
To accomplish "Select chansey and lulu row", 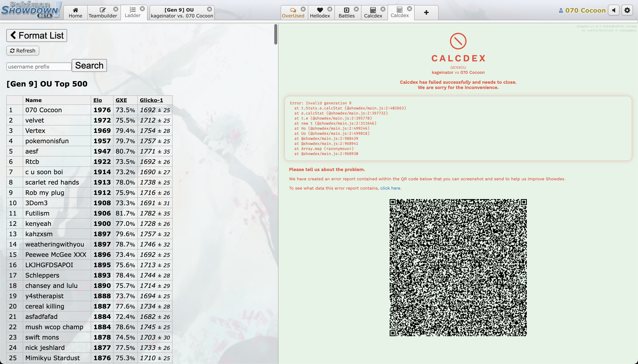I will click(89, 286).
